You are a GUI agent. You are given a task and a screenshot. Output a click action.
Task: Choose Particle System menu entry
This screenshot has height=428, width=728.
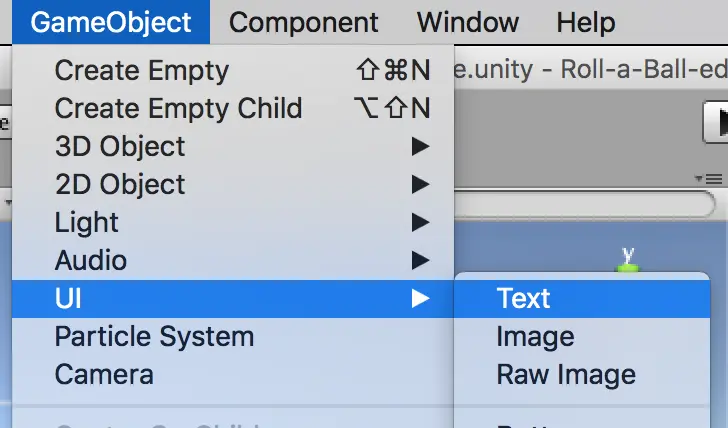233,337
